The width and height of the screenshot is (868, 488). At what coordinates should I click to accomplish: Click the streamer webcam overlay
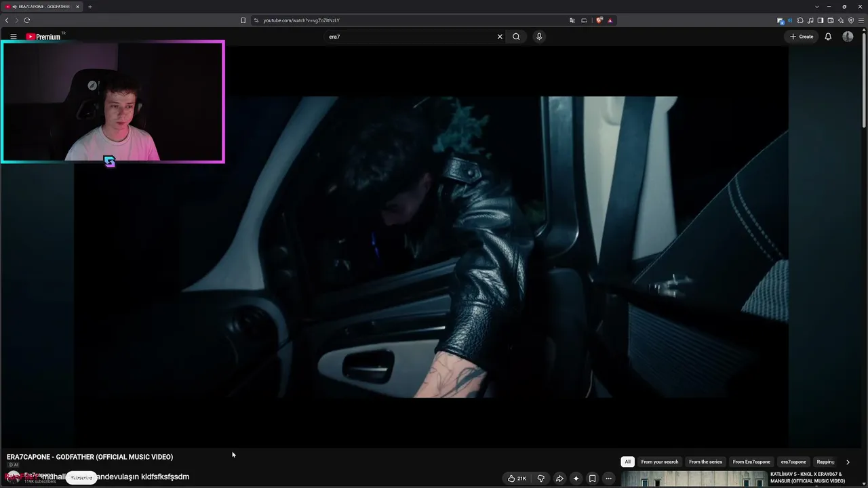[x=113, y=102]
